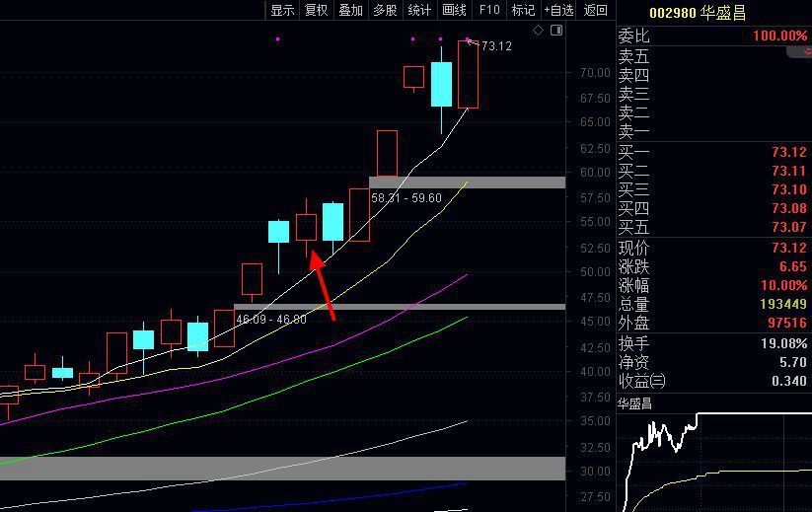Select the 画线 drawing tool
Screen dimensions: 812x512
pos(454,10)
